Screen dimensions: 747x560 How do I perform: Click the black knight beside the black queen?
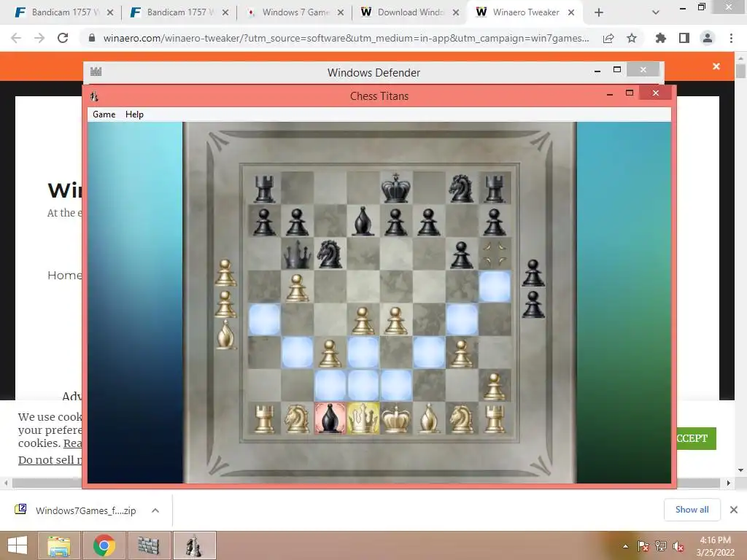(330, 254)
